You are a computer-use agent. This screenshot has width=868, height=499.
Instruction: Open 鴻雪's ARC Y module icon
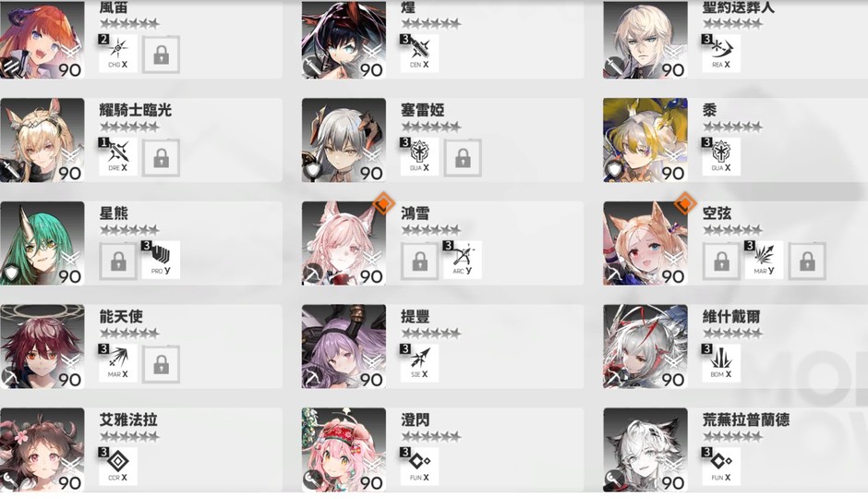[x=463, y=261]
